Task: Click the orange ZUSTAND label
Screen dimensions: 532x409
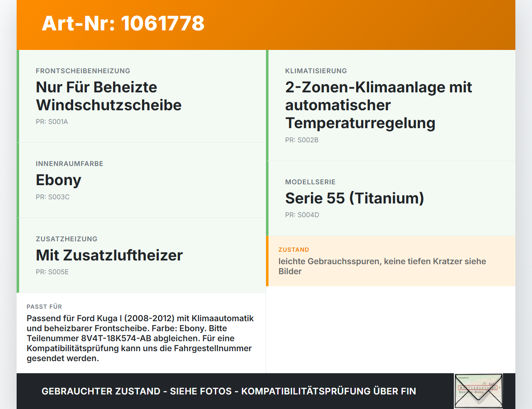Action: [x=294, y=250]
